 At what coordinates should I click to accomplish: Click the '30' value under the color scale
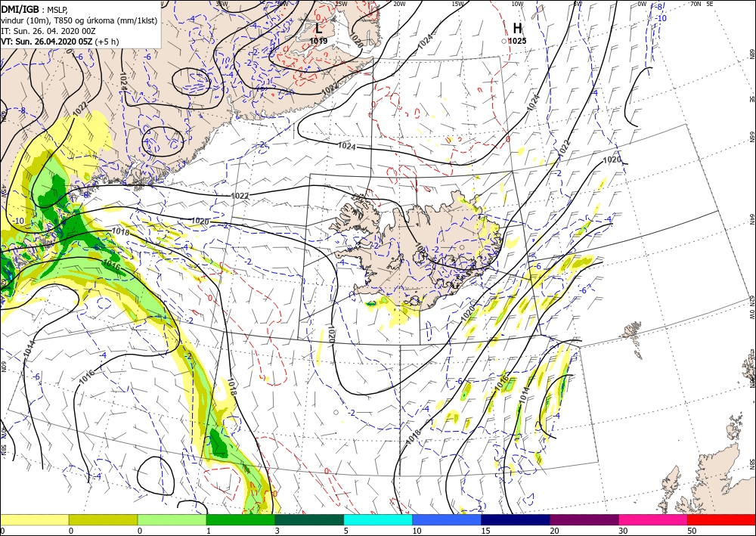[x=622, y=531]
